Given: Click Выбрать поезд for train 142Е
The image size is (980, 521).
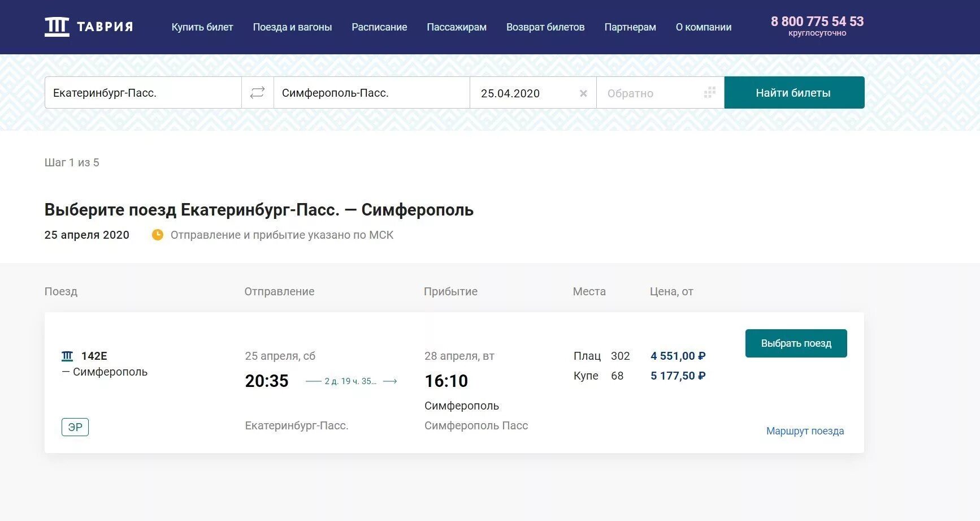Looking at the screenshot, I should tap(796, 343).
